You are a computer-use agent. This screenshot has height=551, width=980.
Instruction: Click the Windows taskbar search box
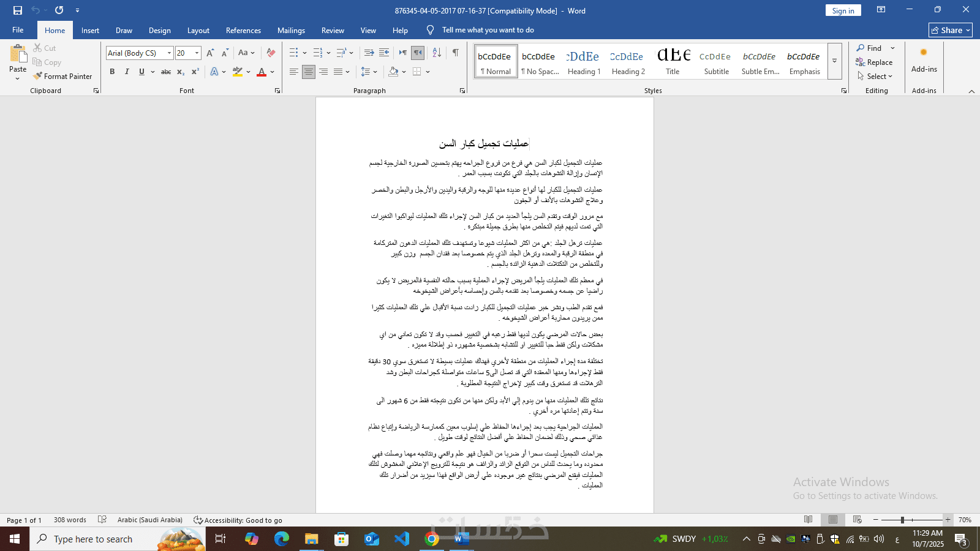click(118, 539)
